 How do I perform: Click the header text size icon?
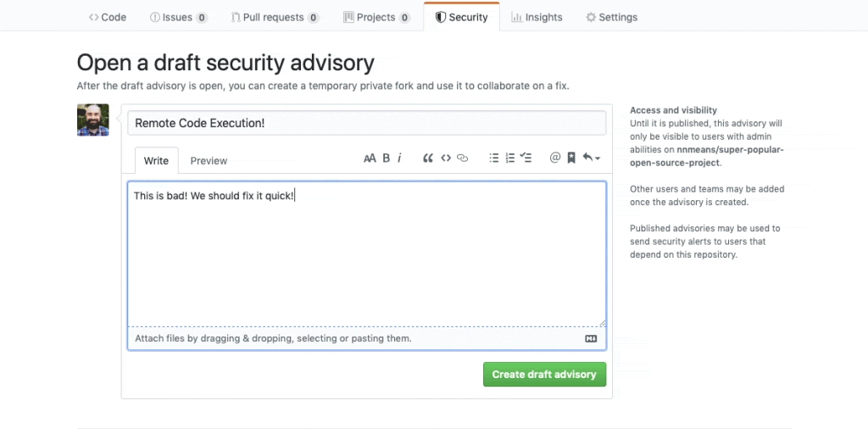tap(370, 158)
